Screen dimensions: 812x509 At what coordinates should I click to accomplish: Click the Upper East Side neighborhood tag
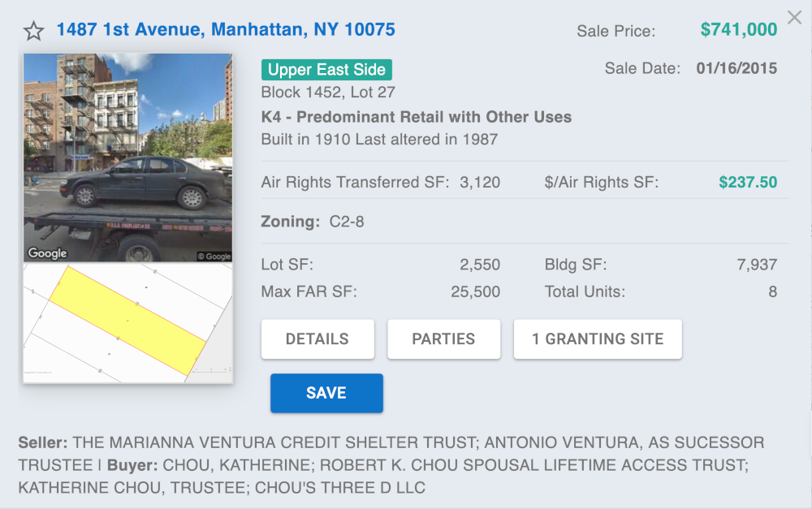pyautogui.click(x=326, y=69)
